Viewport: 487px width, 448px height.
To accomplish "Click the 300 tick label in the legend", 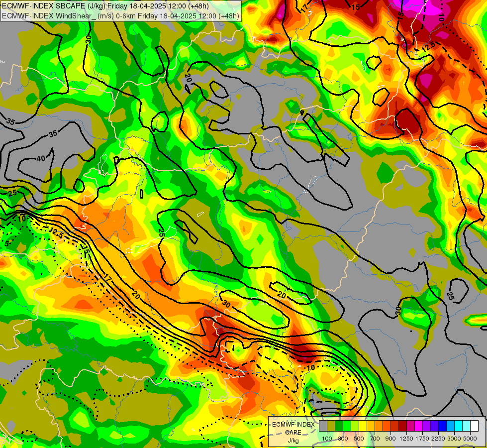I will pos(343,439).
